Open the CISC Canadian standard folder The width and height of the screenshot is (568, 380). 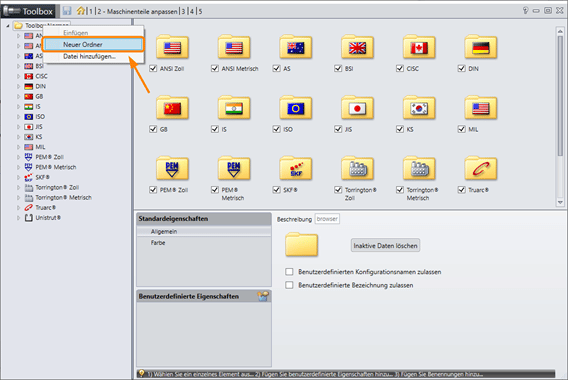419,47
